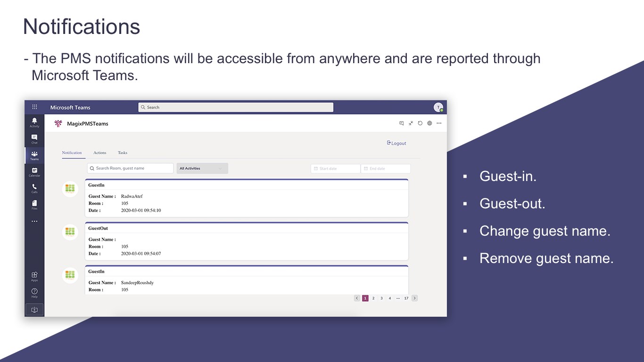The height and width of the screenshot is (362, 644).
Task: Open the Activity bell in sidebar
Action: 34,123
